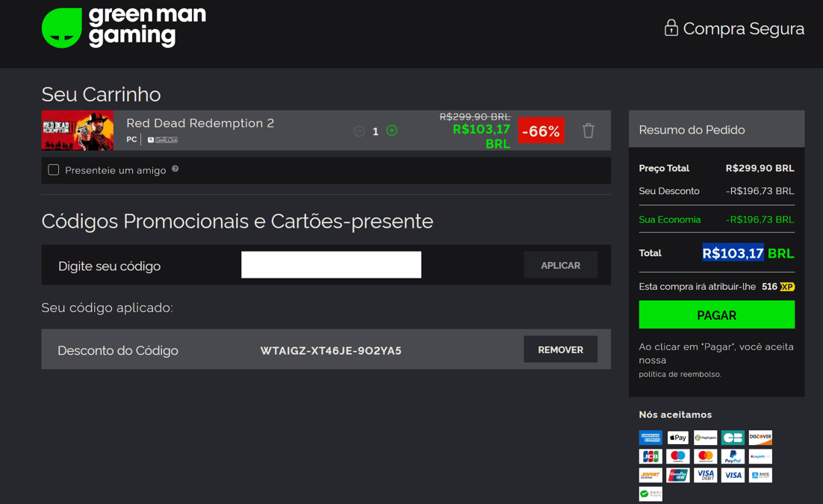Click REMOVER to remove applied code
823x504 pixels.
pos(561,349)
